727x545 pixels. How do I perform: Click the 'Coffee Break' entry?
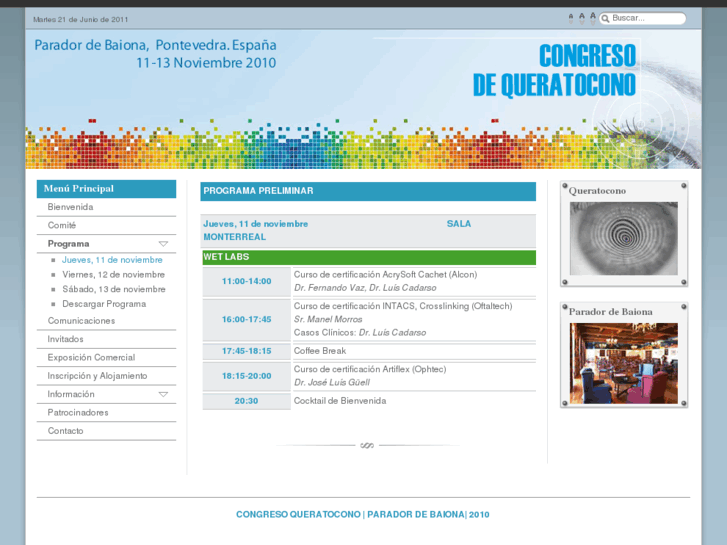point(320,351)
